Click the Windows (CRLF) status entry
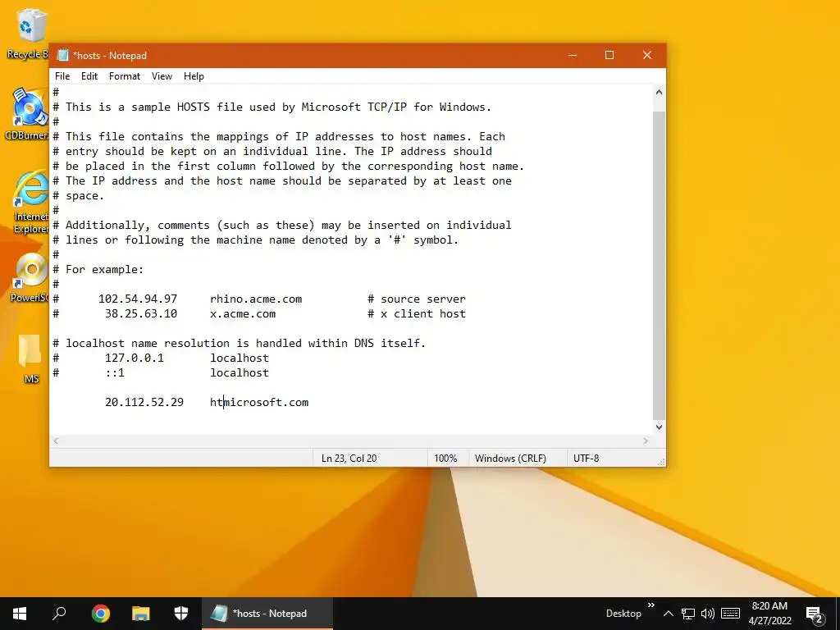 pyautogui.click(x=510, y=458)
